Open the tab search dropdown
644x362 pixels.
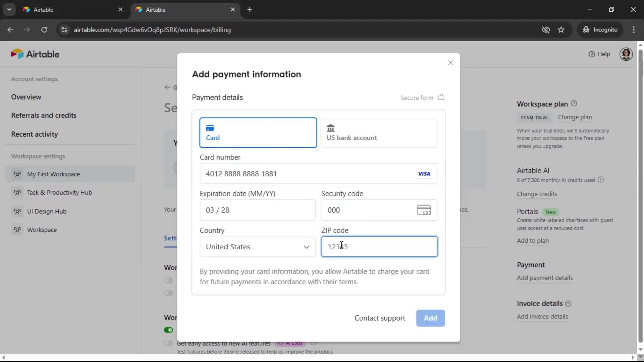(9, 10)
